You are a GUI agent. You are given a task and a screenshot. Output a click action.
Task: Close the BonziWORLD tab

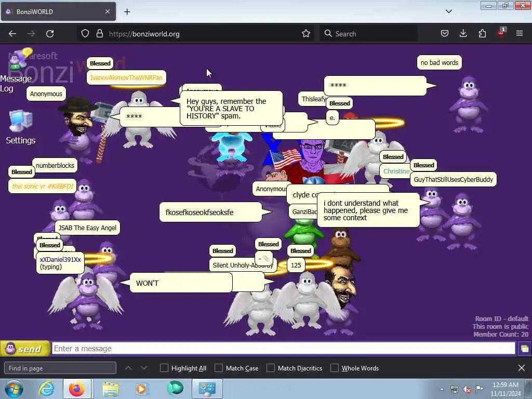[x=108, y=11]
